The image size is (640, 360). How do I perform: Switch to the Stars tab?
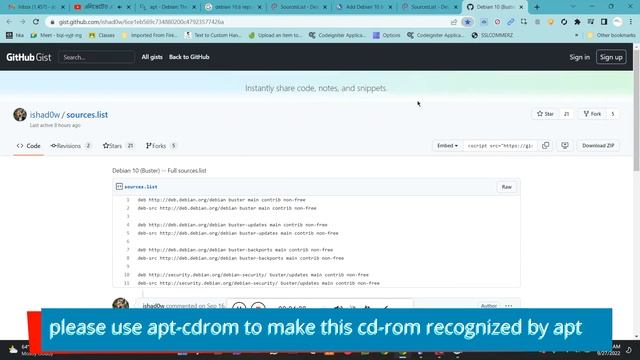[118, 146]
